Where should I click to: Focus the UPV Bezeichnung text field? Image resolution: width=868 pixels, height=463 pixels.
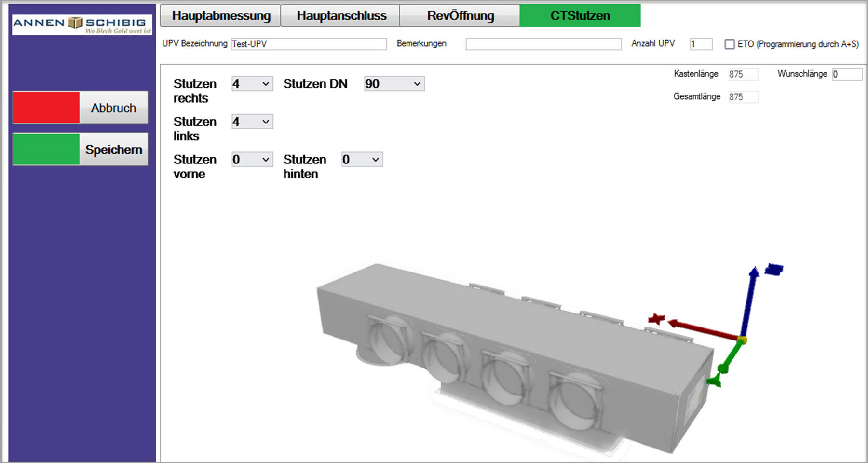[309, 44]
